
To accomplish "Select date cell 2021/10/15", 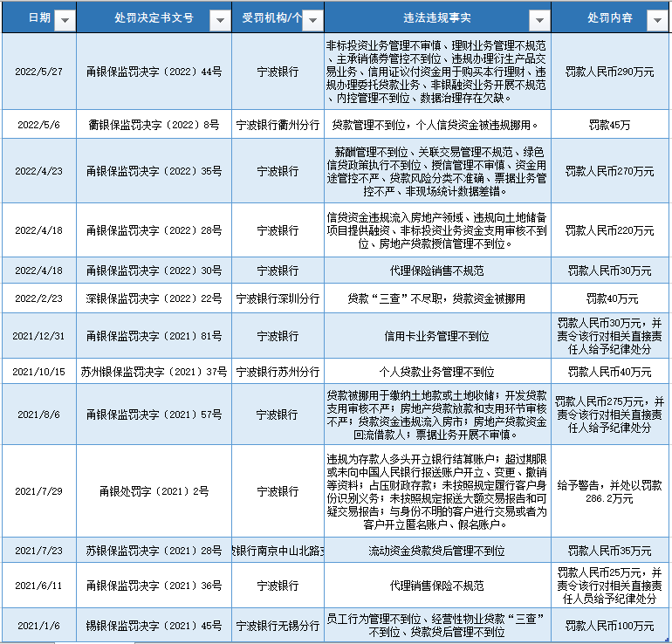I will (x=39, y=372).
